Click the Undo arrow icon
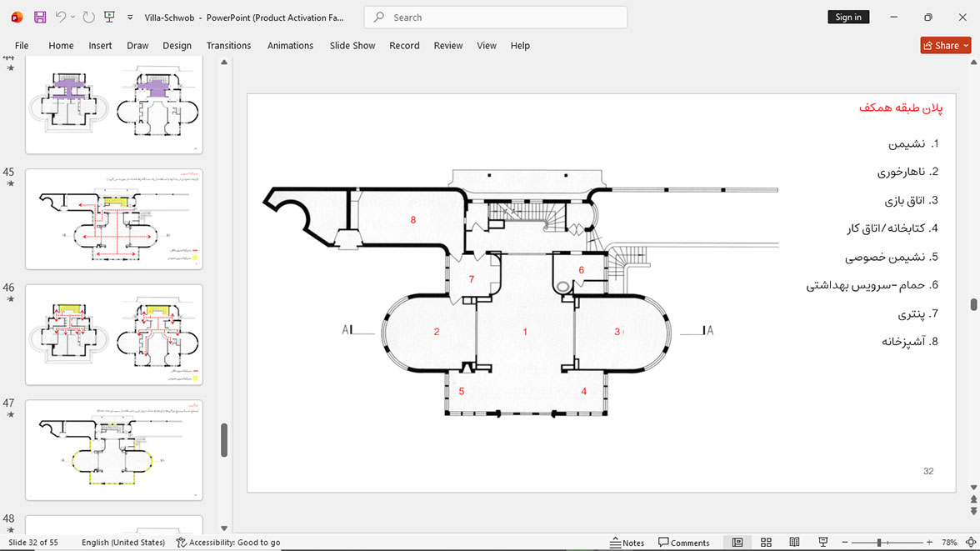 pyautogui.click(x=60, y=17)
